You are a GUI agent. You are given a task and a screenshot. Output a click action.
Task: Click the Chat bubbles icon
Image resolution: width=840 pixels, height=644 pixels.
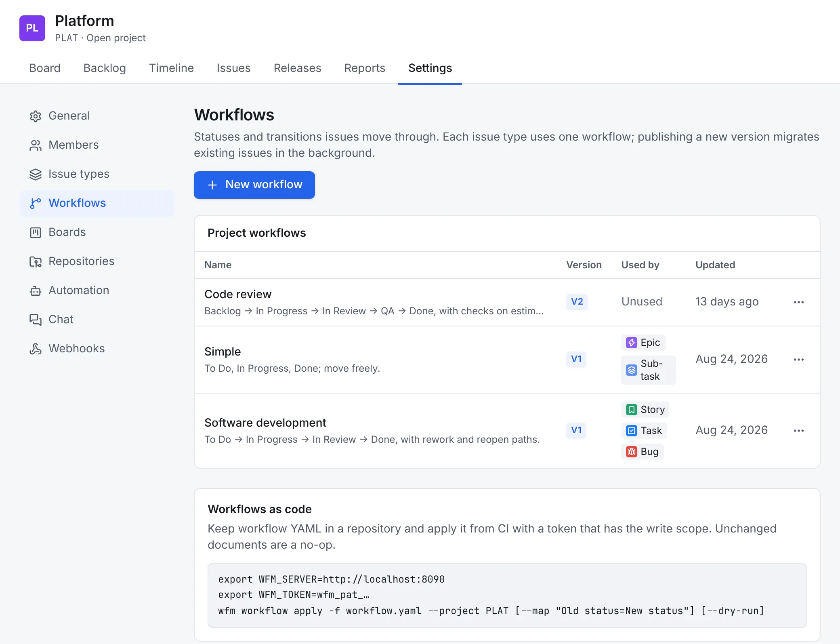pos(36,320)
